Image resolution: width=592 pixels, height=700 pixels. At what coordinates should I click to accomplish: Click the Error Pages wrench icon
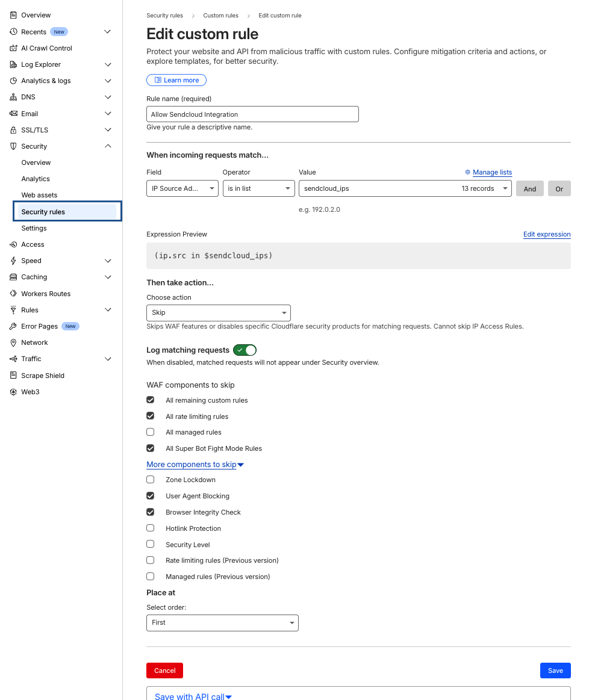[x=13, y=326]
